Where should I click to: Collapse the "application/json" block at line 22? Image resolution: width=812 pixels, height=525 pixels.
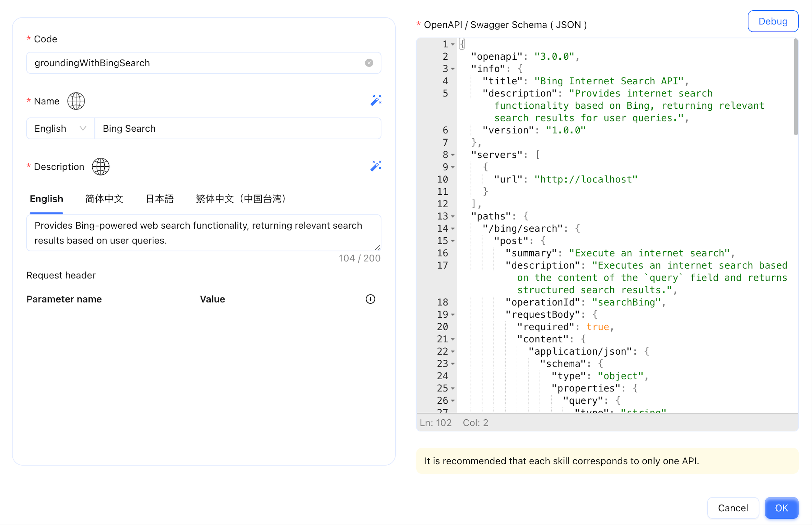coord(453,352)
